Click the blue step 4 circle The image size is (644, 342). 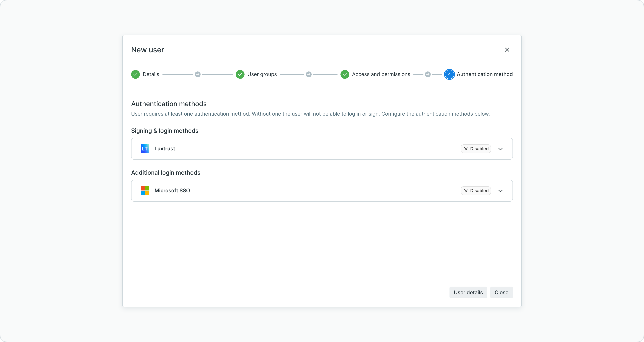(x=449, y=74)
